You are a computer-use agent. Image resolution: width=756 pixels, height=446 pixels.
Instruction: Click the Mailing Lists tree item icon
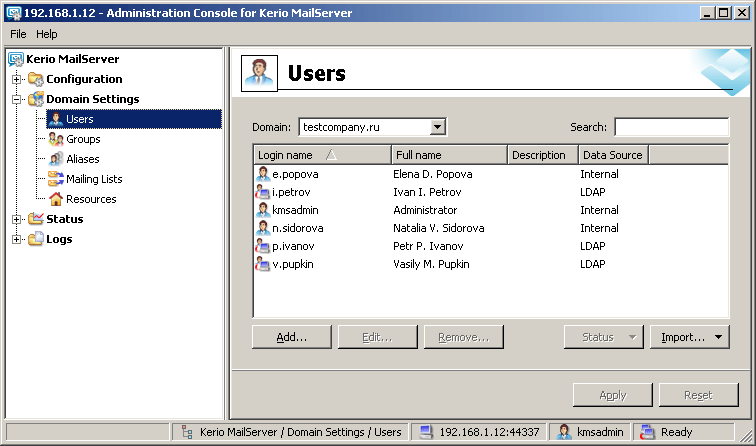(56, 179)
